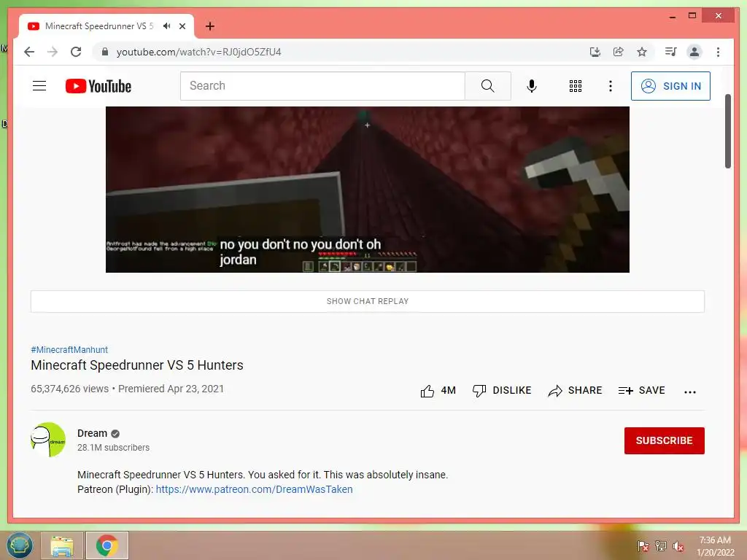Click the install app icon in address bar
This screenshot has width=747, height=560.
coord(595,52)
